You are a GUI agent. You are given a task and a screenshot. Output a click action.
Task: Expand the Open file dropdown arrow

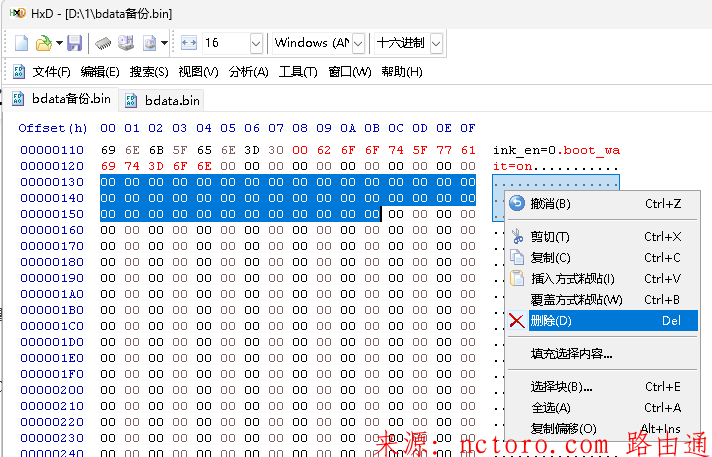[59, 43]
